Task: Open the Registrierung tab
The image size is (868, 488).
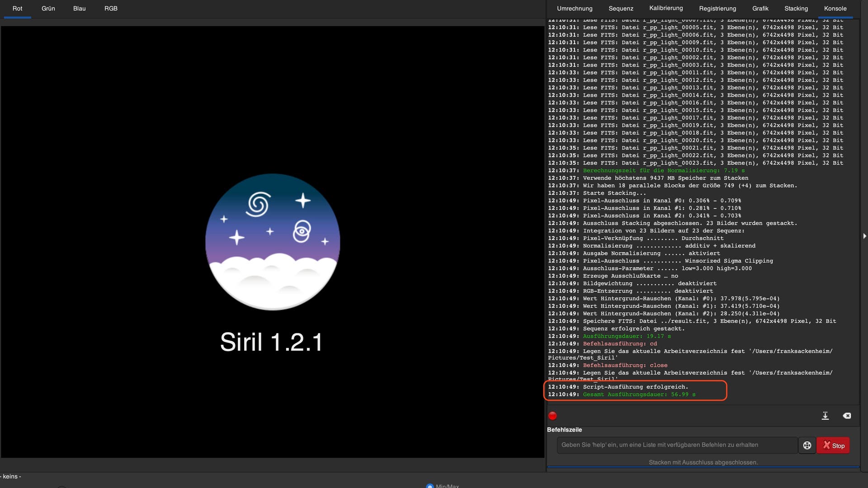Action: (x=717, y=9)
